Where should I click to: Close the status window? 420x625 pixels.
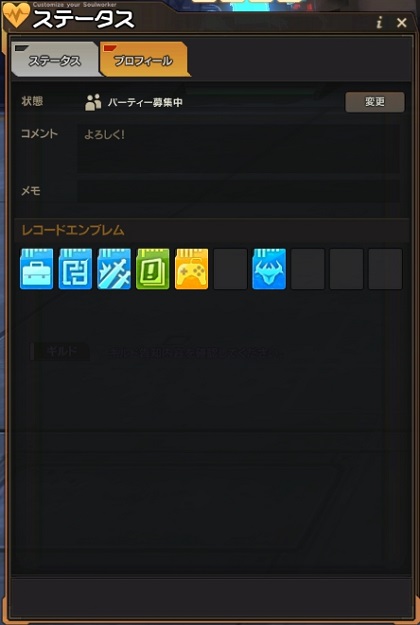[x=402, y=23]
